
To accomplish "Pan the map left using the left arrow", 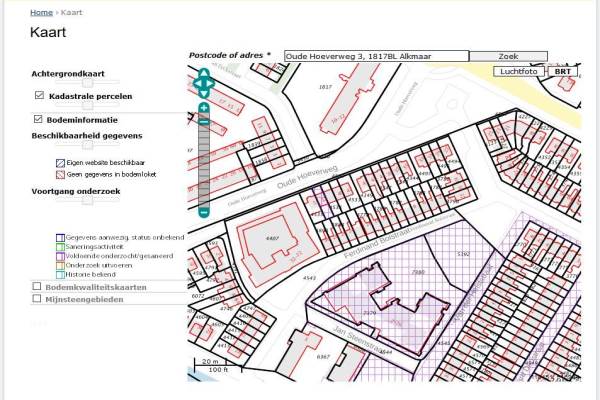I will (196, 83).
